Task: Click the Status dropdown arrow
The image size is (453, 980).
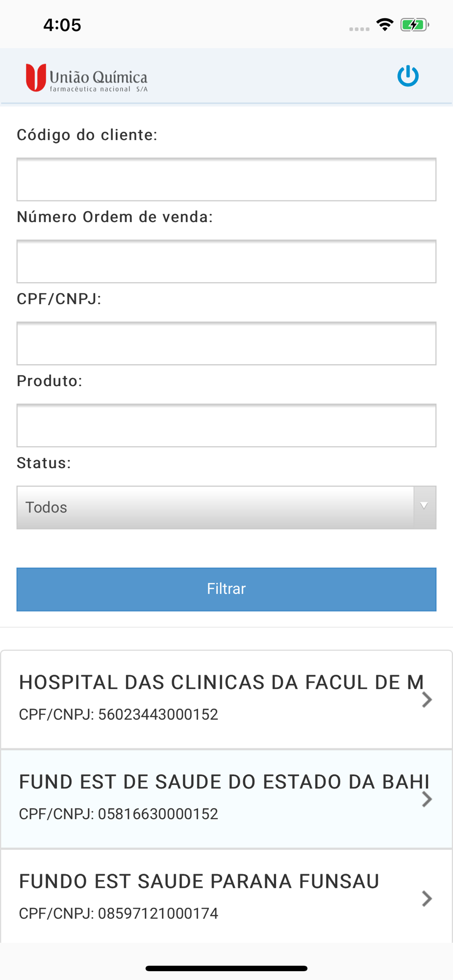Action: 424,507
